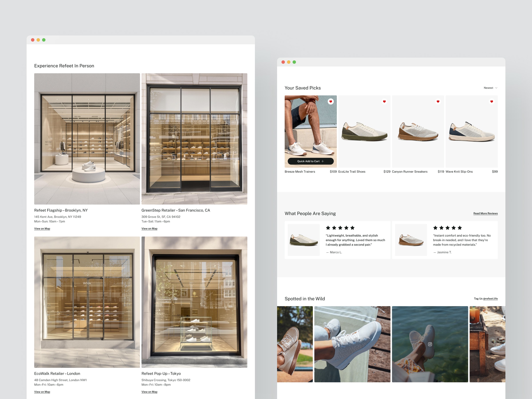The image size is (532, 399).
Task: Click Jasmine T. review shoe thumbnail
Action: click(x=411, y=240)
